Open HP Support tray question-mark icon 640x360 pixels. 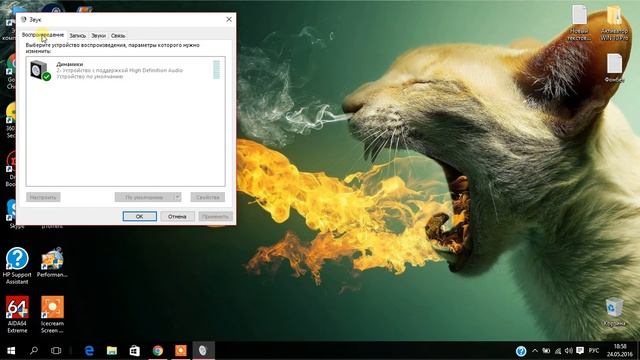521,351
